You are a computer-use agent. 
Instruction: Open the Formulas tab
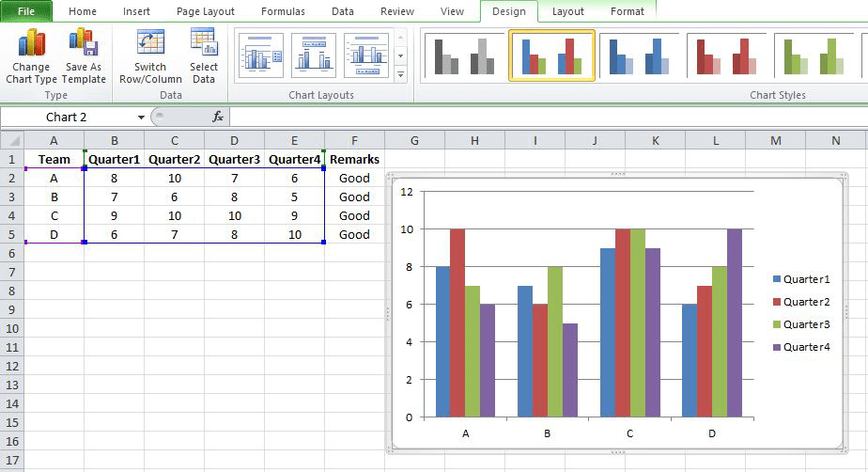(x=283, y=11)
